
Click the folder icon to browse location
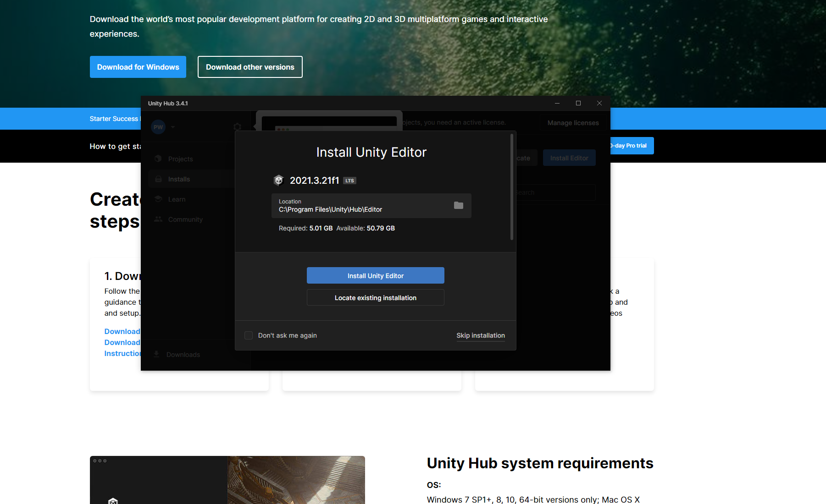click(458, 205)
